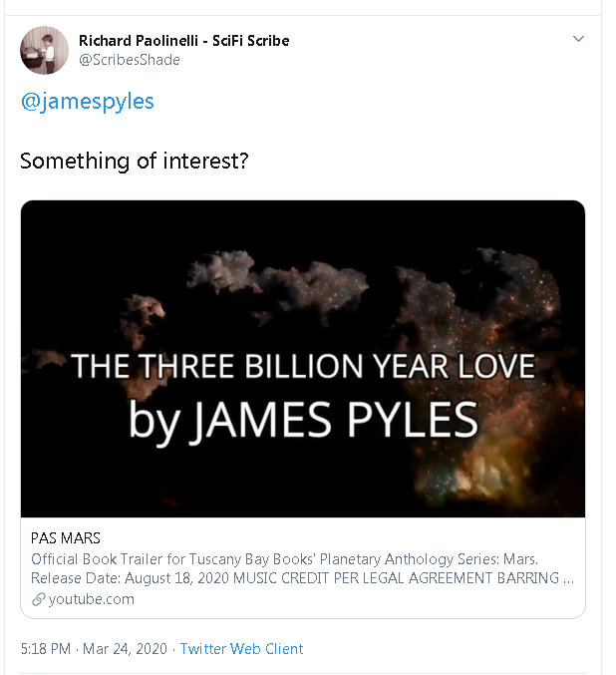Open the @jamespyles mention link

tap(87, 102)
